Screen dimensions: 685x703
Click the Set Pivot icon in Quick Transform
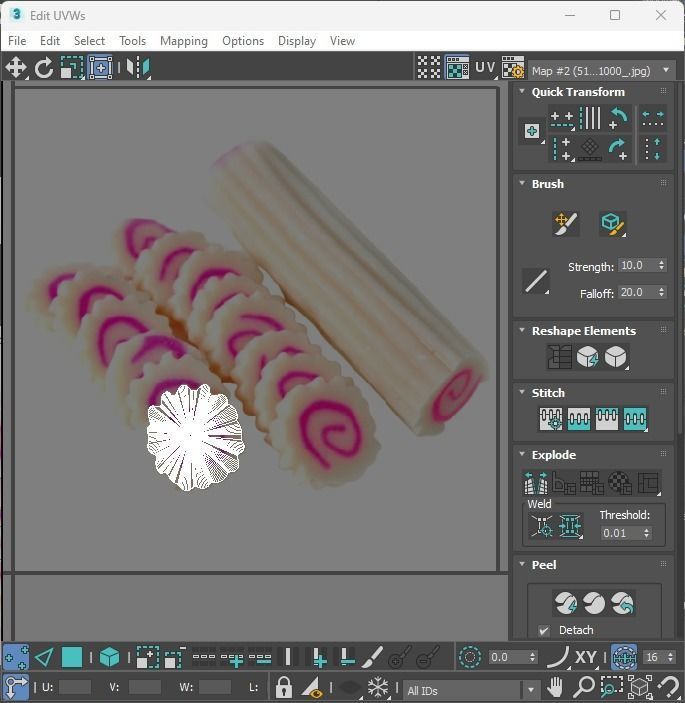click(532, 131)
